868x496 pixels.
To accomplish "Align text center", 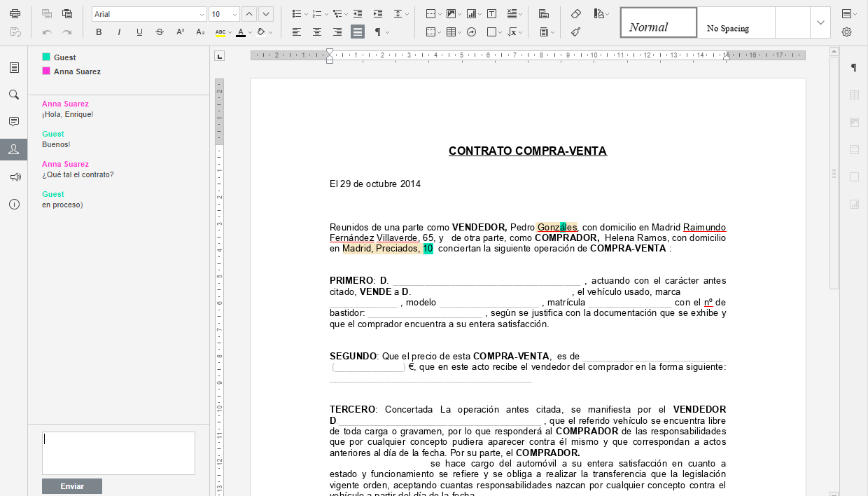I will [x=317, y=32].
